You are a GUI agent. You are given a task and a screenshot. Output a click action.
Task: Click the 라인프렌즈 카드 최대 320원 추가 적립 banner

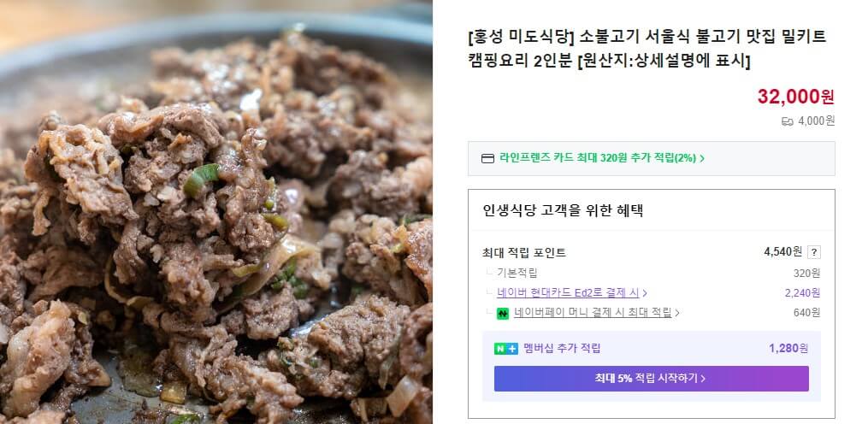click(x=651, y=158)
